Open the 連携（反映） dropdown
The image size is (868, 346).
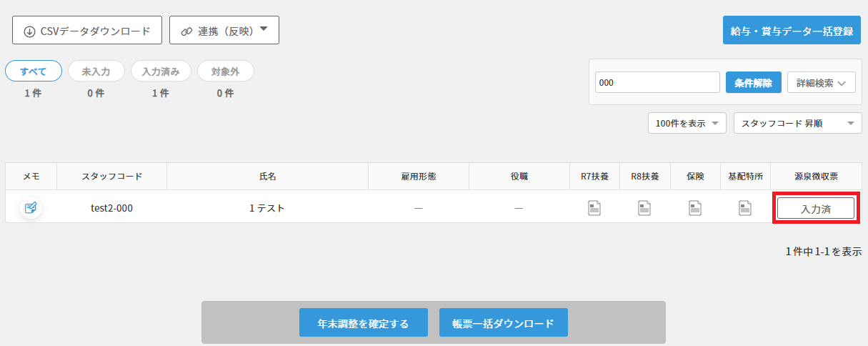coord(224,31)
